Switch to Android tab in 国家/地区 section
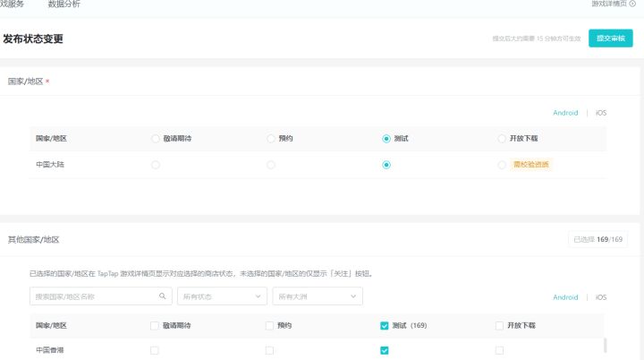 tap(565, 113)
